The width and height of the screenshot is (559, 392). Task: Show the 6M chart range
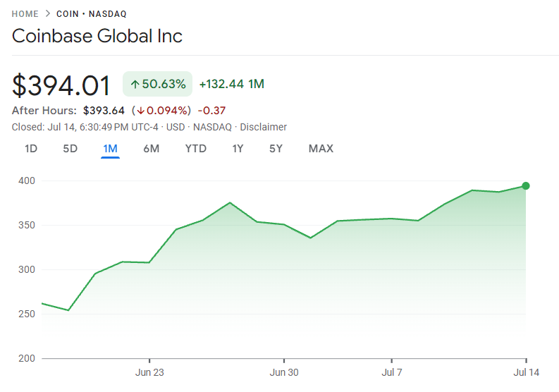[152, 149]
